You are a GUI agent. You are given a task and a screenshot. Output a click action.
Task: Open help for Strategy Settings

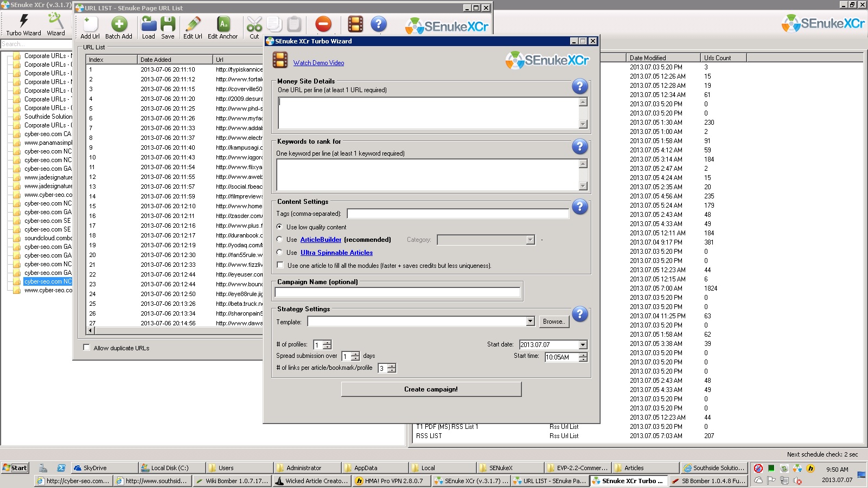pos(580,314)
